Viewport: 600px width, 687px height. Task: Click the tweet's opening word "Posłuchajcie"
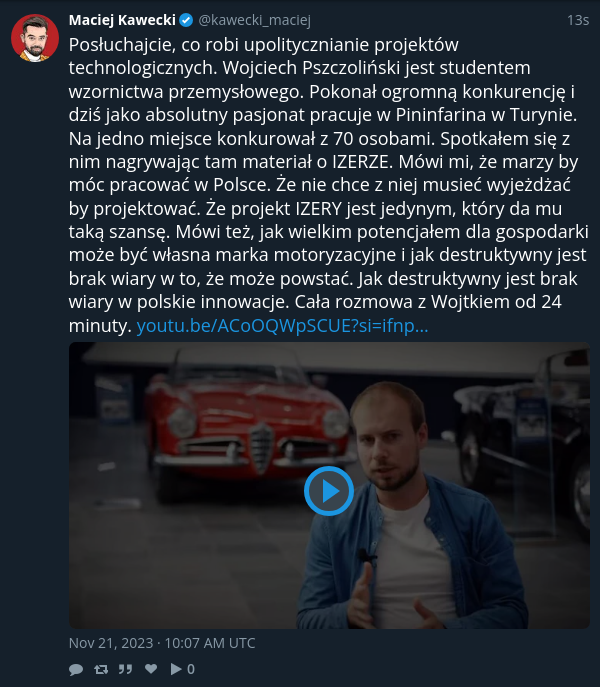[122, 45]
